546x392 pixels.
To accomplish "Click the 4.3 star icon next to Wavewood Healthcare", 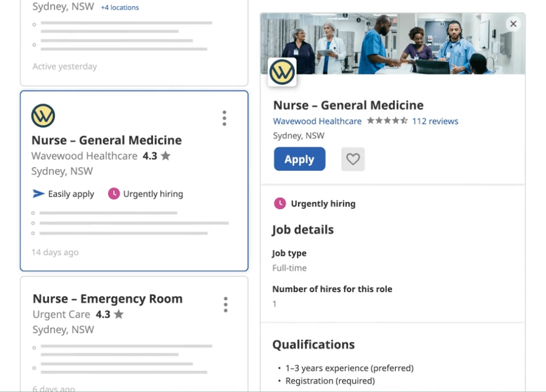I will 165,156.
